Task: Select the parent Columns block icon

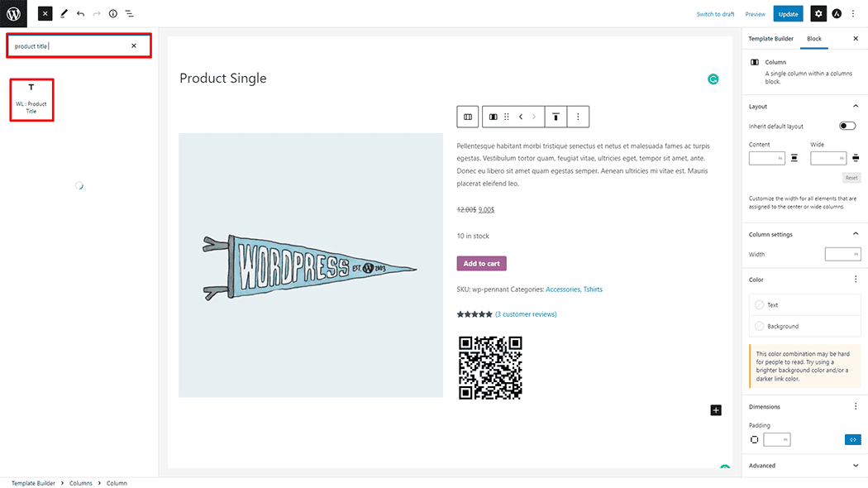Action: click(x=468, y=117)
